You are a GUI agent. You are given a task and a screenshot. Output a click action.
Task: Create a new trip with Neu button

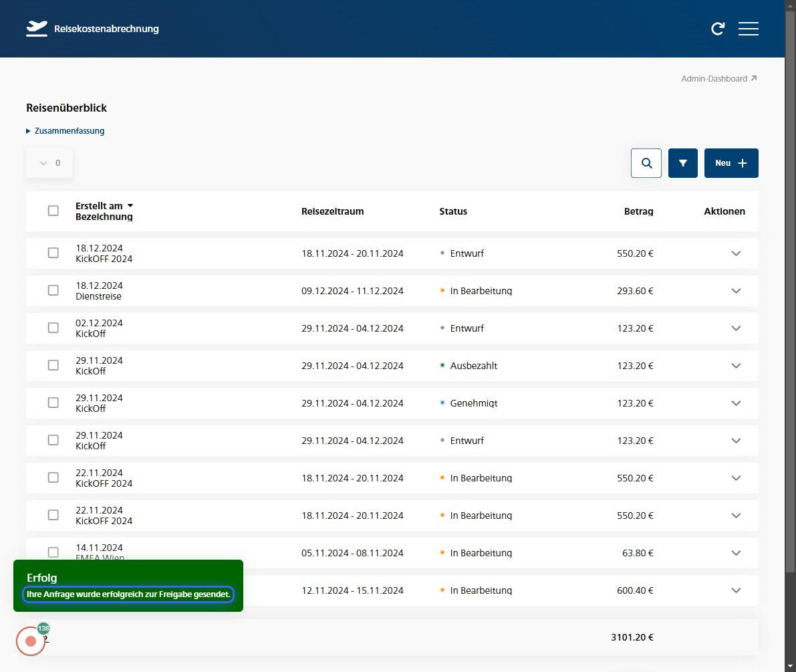pyautogui.click(x=731, y=163)
